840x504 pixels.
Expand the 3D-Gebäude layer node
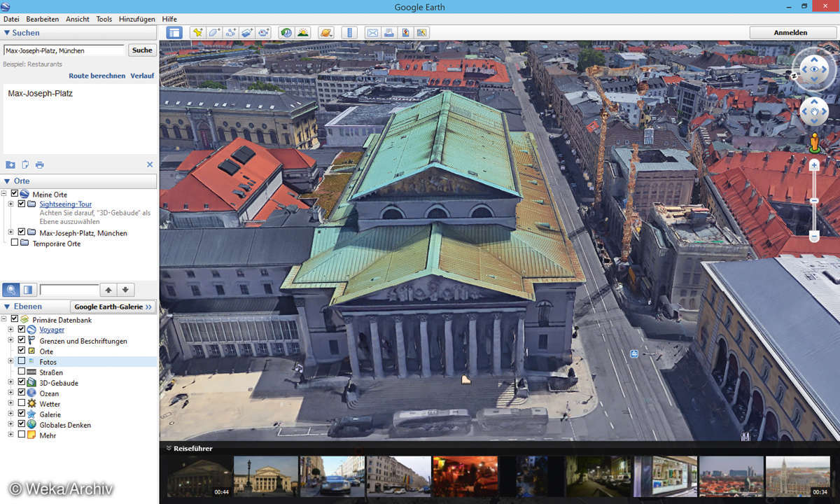pos(10,382)
